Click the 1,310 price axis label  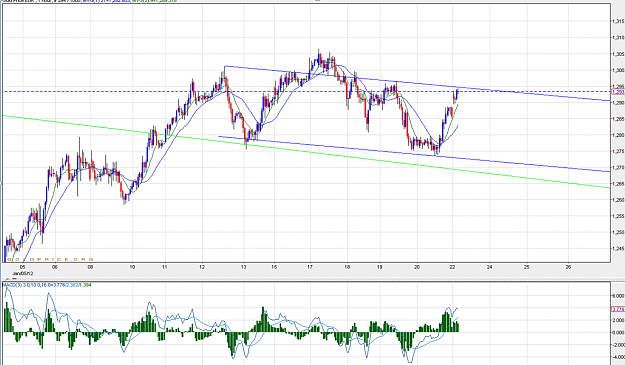coord(618,37)
